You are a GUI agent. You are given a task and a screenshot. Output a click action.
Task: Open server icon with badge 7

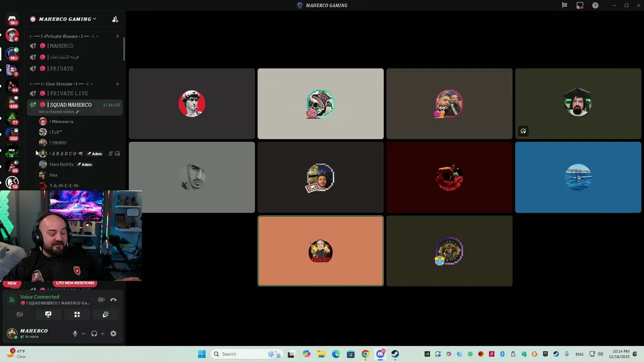[12, 70]
